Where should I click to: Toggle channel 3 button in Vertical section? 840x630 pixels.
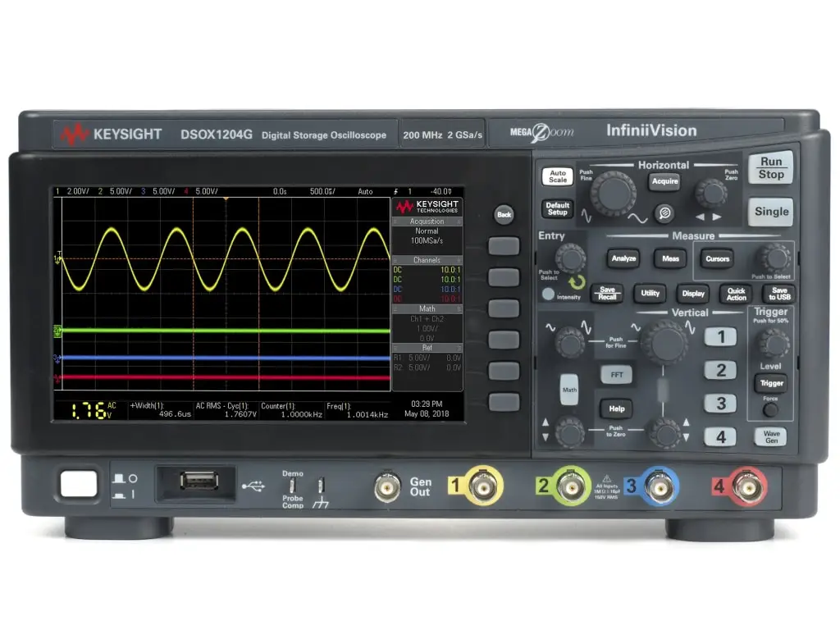coord(720,404)
